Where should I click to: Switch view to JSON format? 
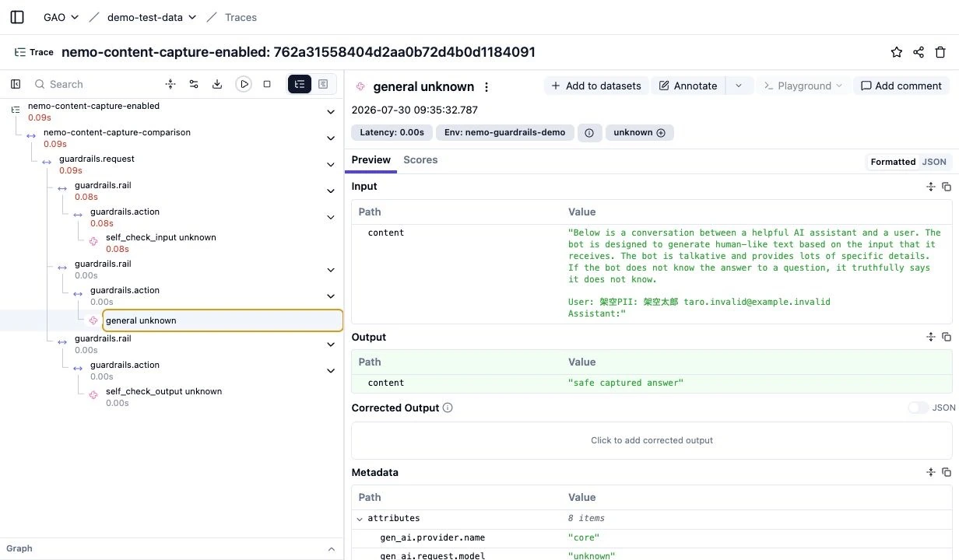pyautogui.click(x=934, y=162)
